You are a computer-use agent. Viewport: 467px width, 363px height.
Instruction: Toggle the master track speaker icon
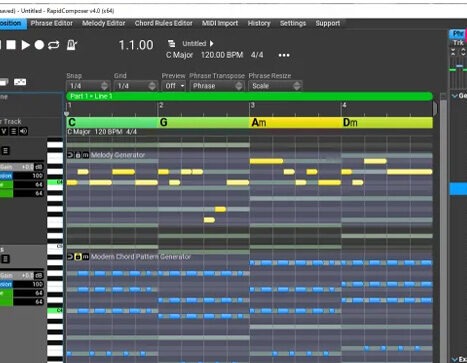[x=23, y=131]
